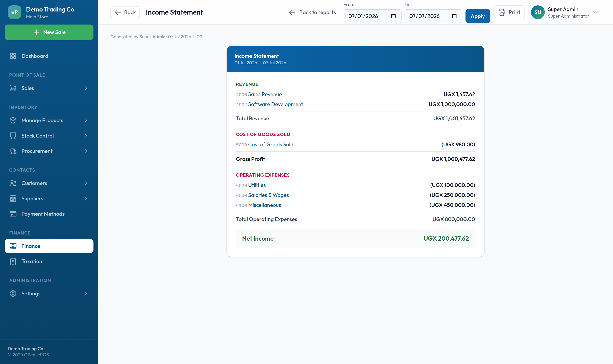Click the eP company logo icon
Screen dimensions: 613x364
click(15, 12)
